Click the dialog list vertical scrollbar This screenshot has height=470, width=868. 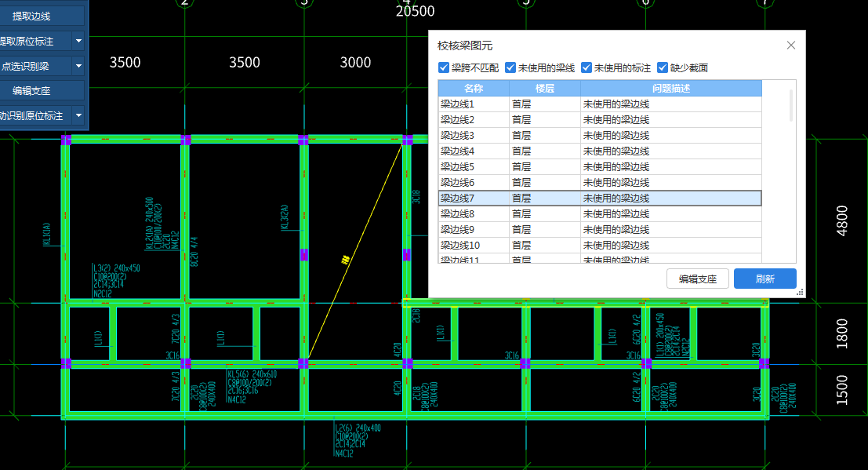(791, 106)
